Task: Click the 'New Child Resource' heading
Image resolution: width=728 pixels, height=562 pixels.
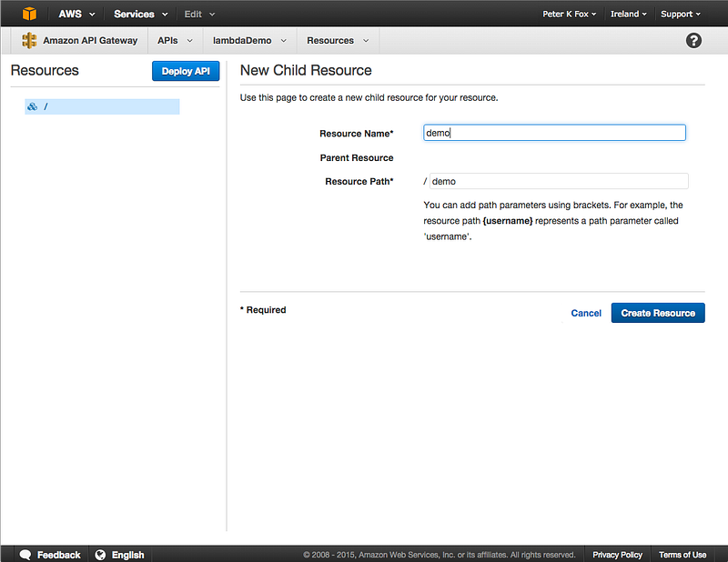Action: coord(306,70)
